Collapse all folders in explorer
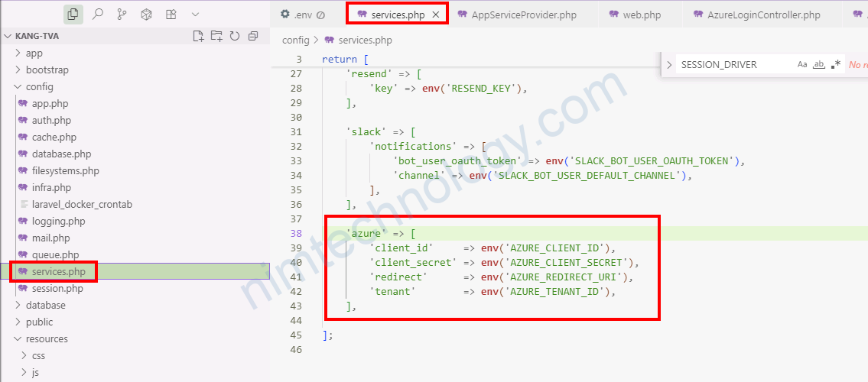Viewport: 868px width, 382px height. (252, 36)
